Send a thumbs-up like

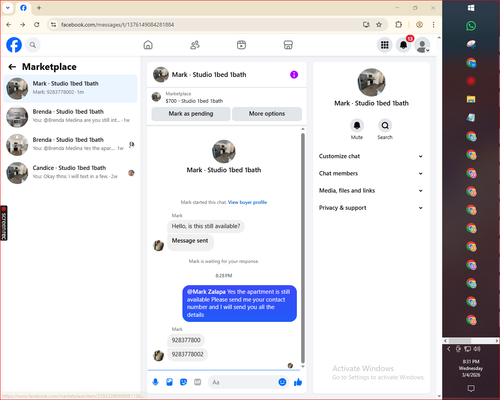pyautogui.click(x=298, y=382)
